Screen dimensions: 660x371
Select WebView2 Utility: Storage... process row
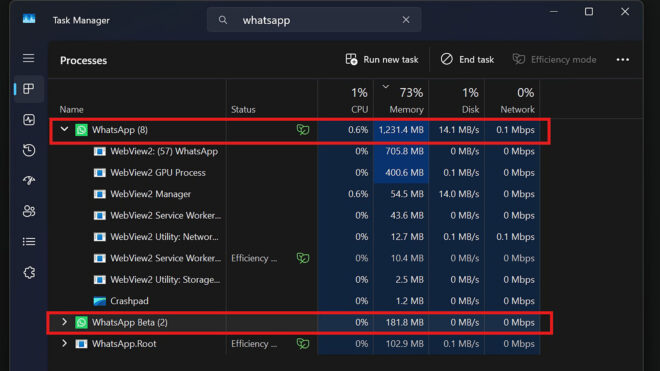coord(295,280)
